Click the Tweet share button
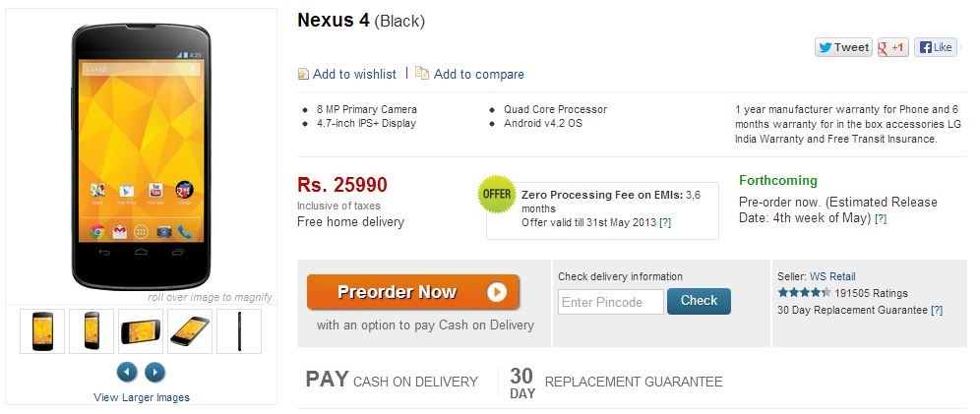This screenshot has height=414, width=980. click(x=843, y=47)
